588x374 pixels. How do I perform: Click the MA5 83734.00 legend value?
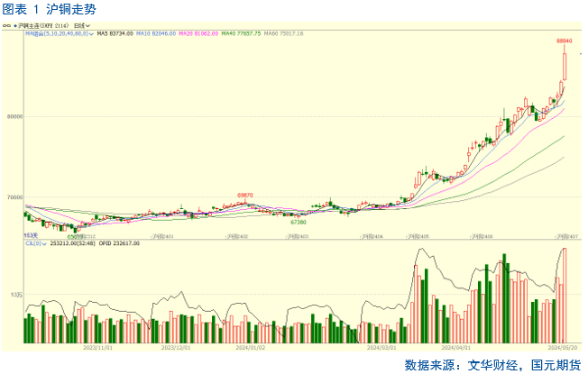[114, 33]
